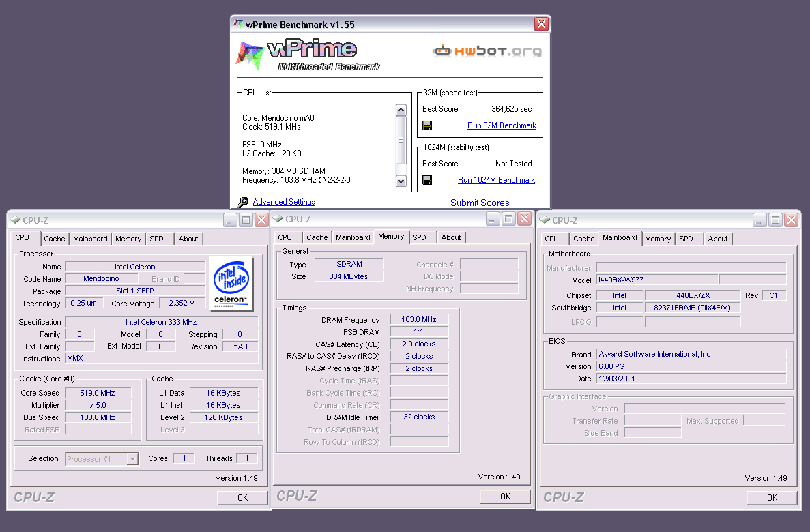Minimize the right CPU-Z window
810x532 pixels.
[x=760, y=220]
